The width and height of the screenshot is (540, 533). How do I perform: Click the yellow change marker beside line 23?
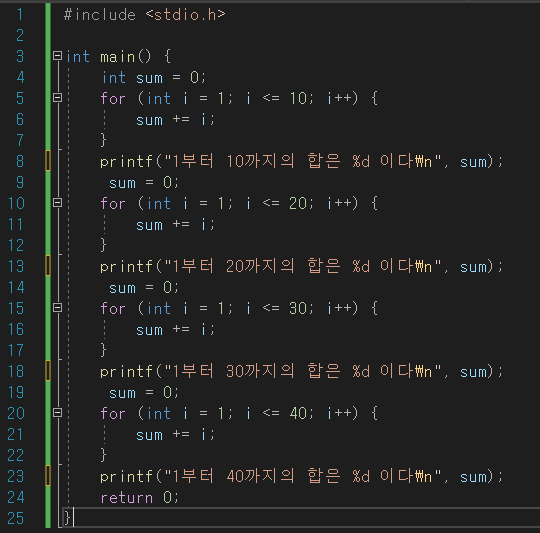(x=48, y=476)
